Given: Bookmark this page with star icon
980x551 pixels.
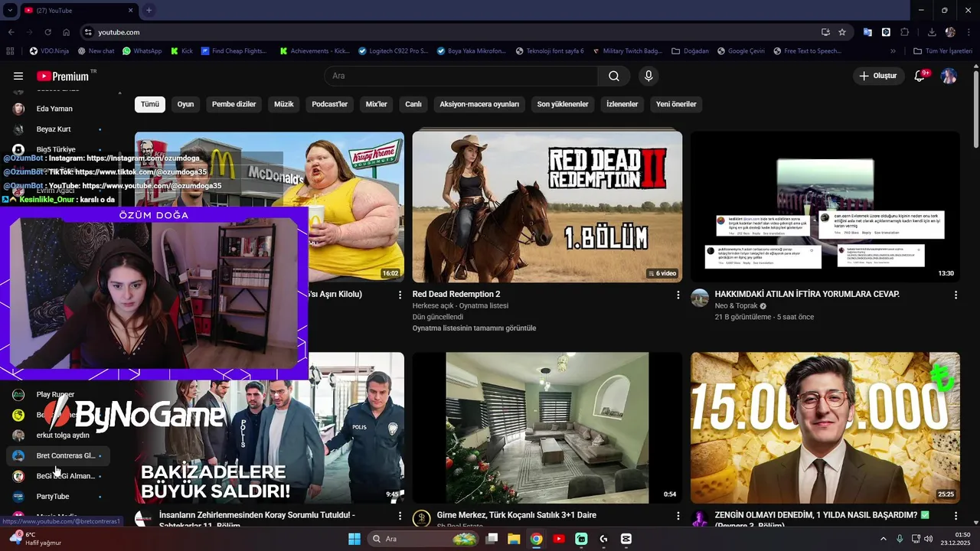Looking at the screenshot, I should pyautogui.click(x=842, y=32).
